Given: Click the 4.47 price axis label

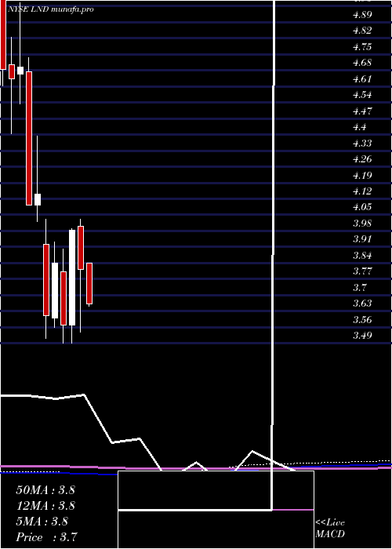Looking at the screenshot, I should coord(362,111).
